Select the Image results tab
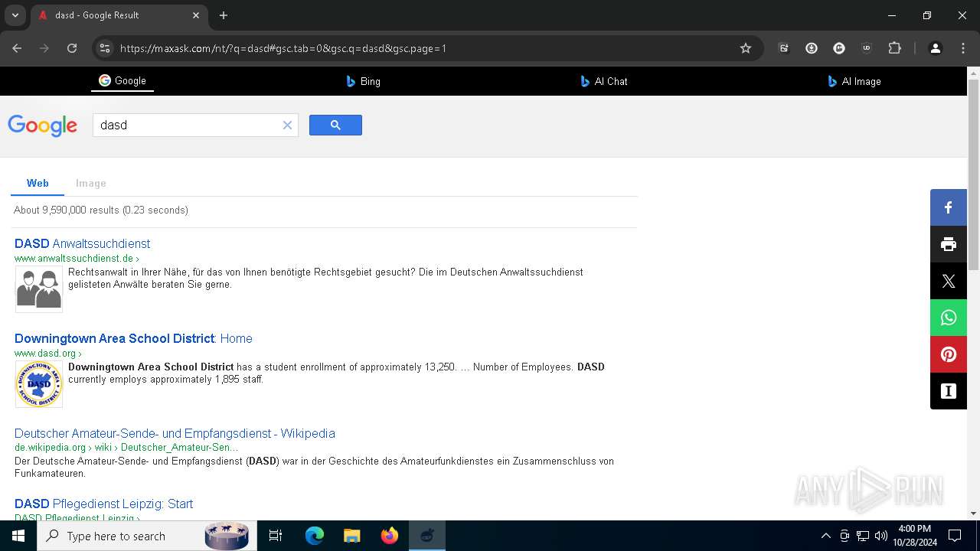 (90, 183)
